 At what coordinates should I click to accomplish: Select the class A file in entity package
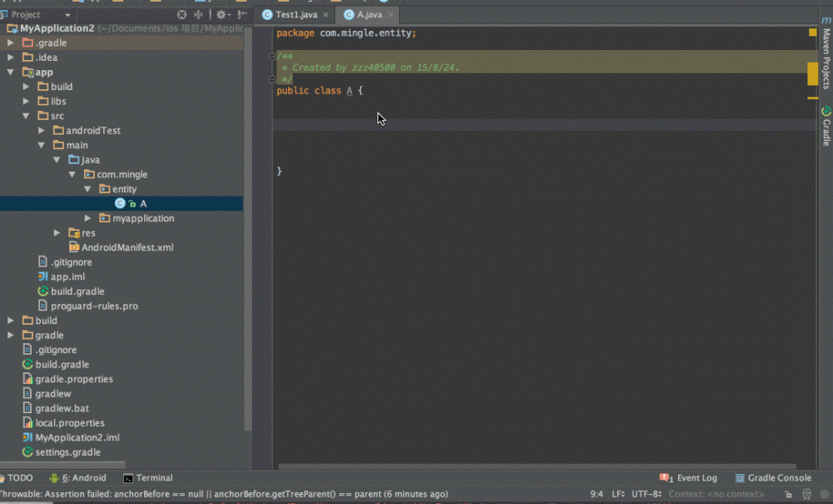click(x=142, y=203)
